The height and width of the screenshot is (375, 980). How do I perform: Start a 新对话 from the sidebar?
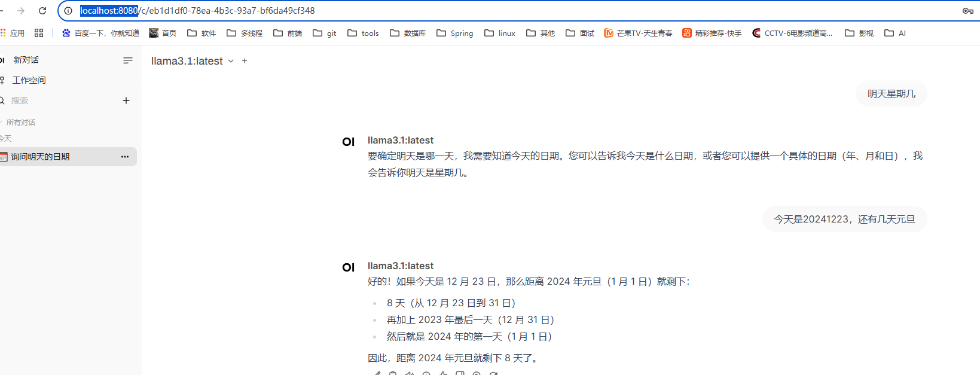coord(26,60)
